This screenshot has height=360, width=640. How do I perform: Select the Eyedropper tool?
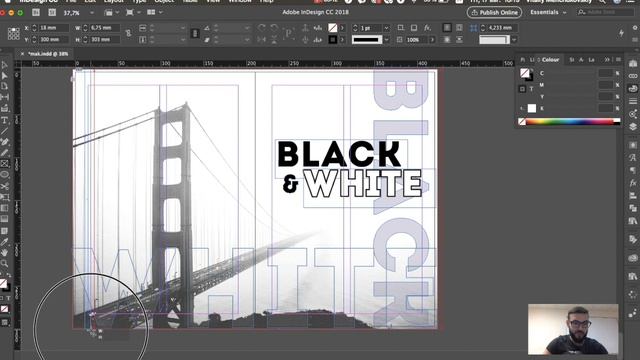pos(4,242)
